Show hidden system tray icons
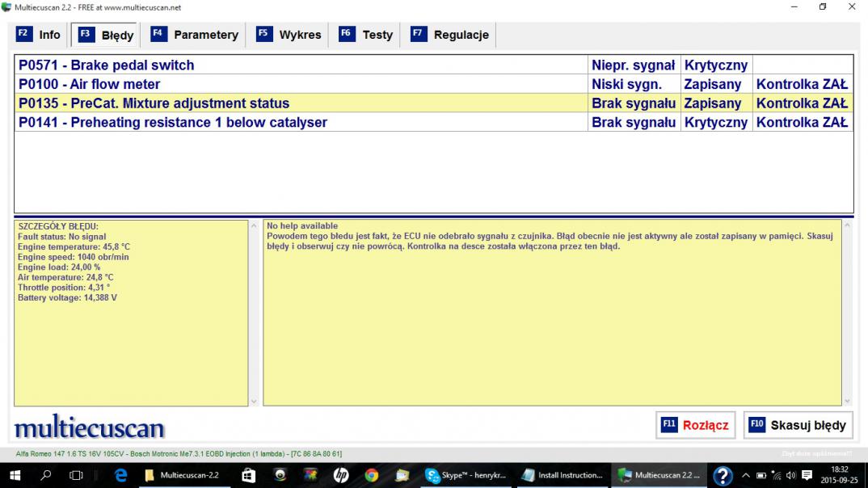 click(x=746, y=475)
